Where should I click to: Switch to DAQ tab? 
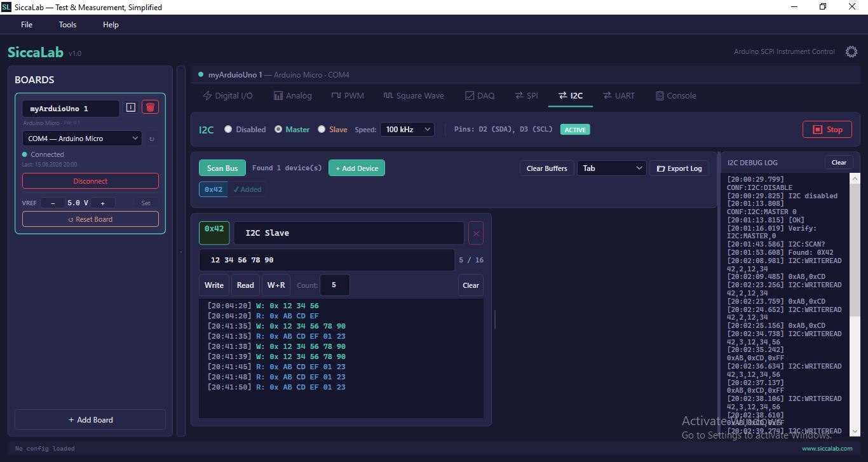[x=480, y=95]
